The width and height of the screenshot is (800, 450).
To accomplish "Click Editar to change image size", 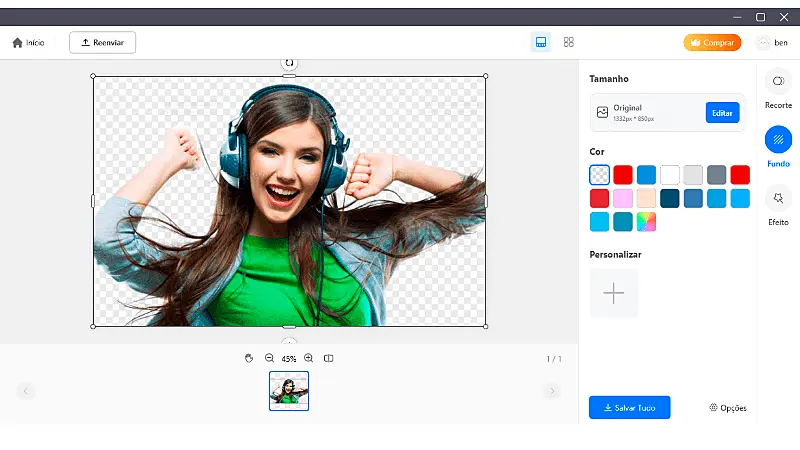I will coord(722,113).
